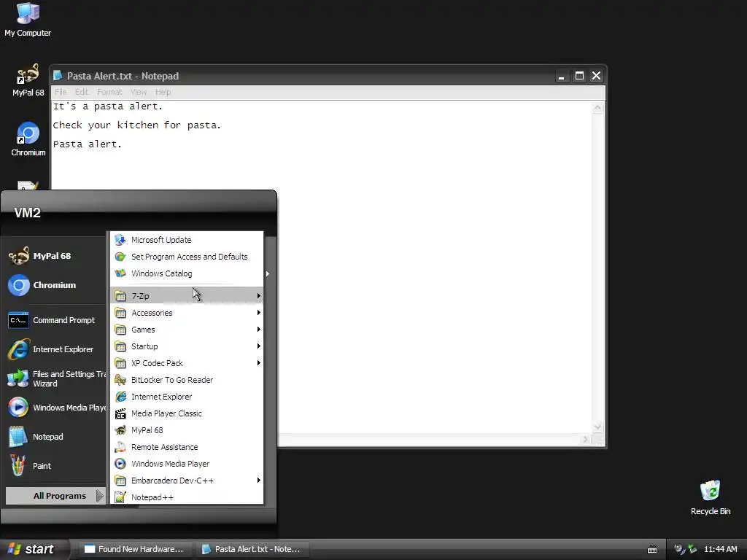The height and width of the screenshot is (560, 747).
Task: Expand the Embarcadero Dev-C++ folder
Action: coord(187,481)
